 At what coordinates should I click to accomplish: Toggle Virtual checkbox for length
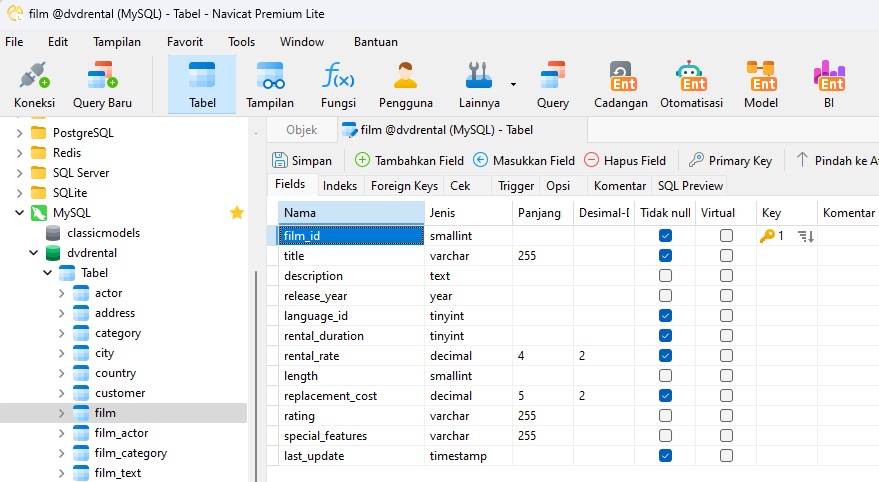click(727, 376)
